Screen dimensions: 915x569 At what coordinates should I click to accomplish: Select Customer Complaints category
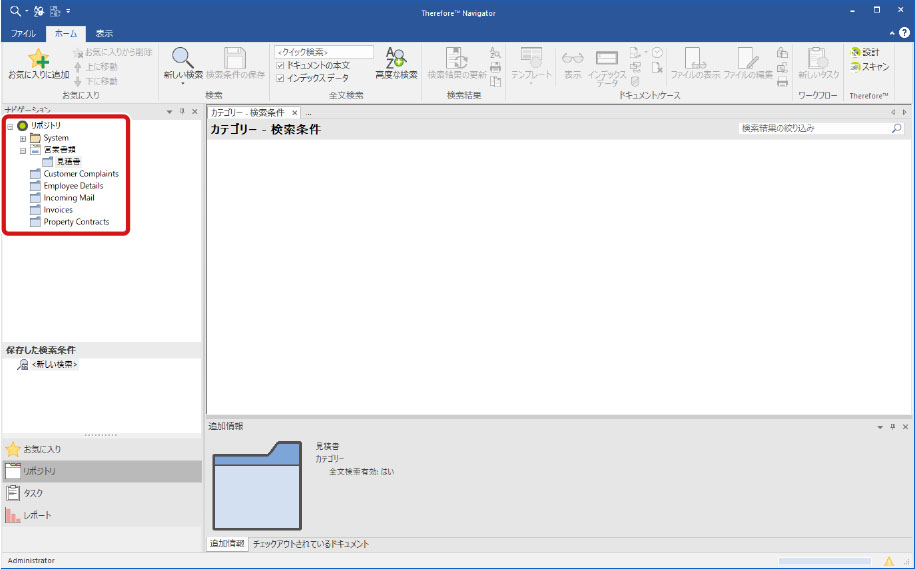click(x=80, y=174)
